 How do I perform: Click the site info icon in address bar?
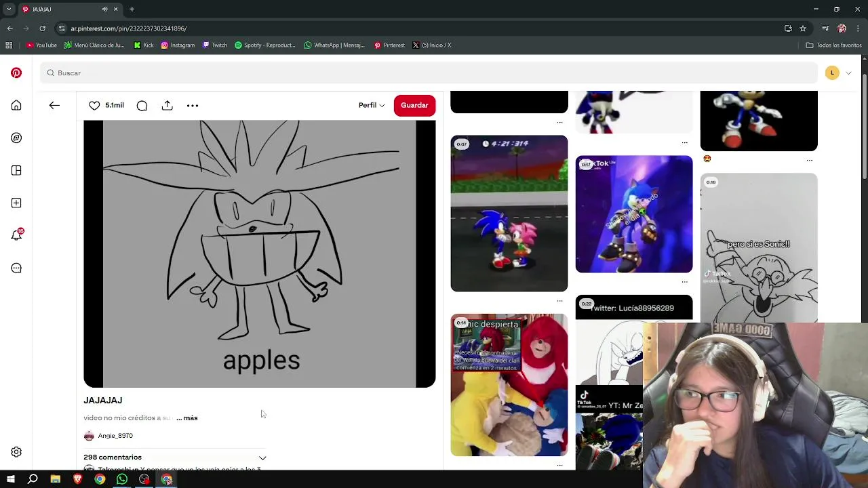[62, 28]
